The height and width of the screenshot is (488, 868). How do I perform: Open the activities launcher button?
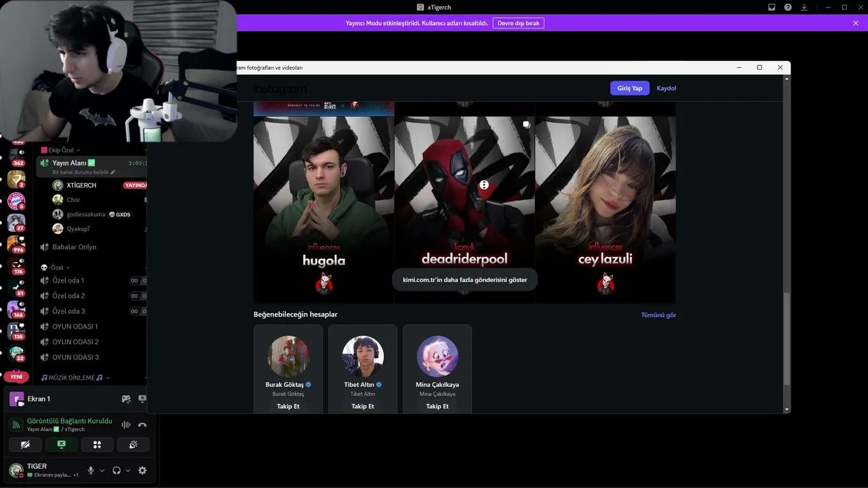pyautogui.click(x=97, y=445)
